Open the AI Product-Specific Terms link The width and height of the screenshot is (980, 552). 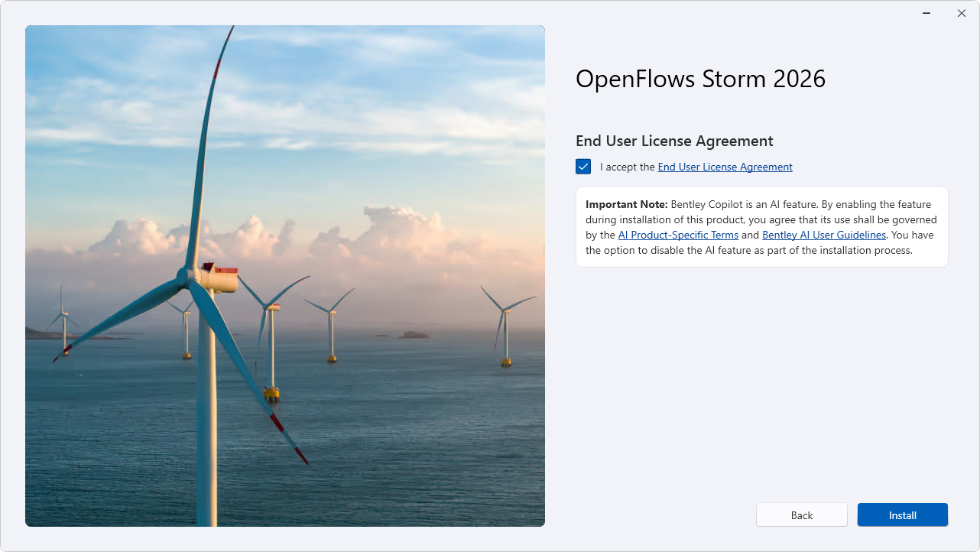(678, 235)
